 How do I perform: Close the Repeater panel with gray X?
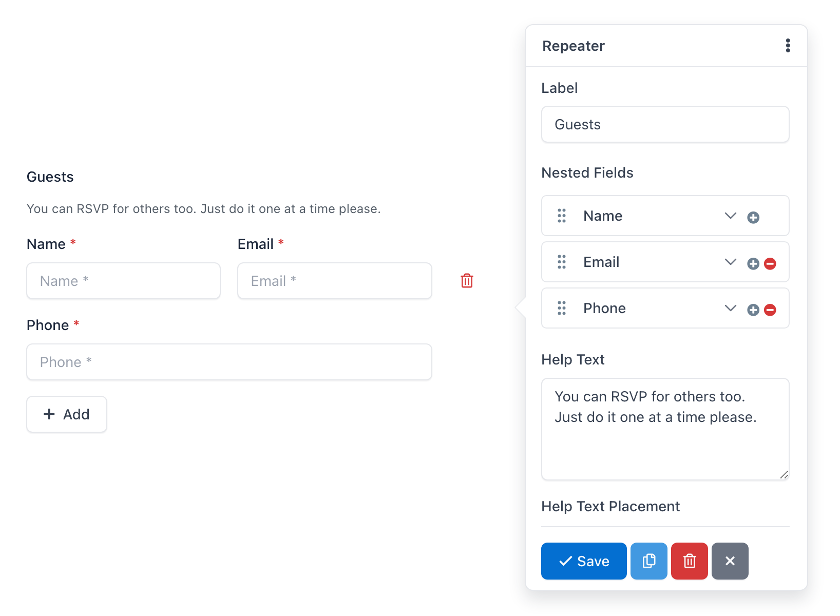[730, 561]
